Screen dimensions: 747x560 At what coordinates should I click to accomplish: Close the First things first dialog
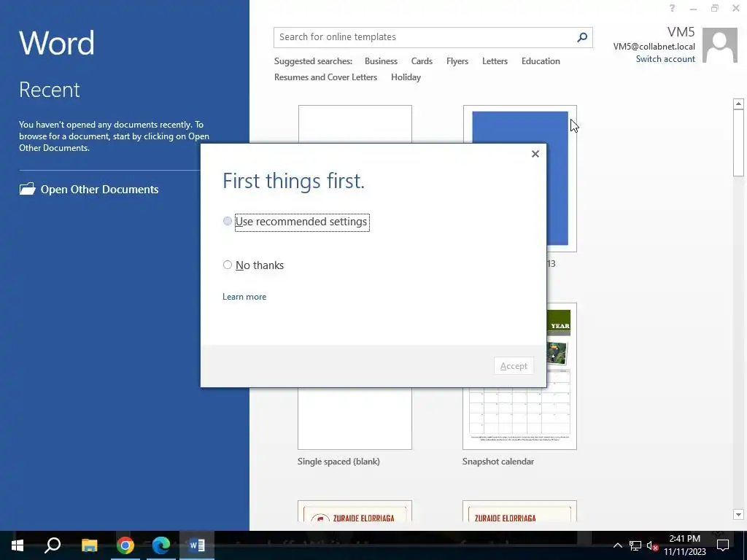[x=535, y=154]
